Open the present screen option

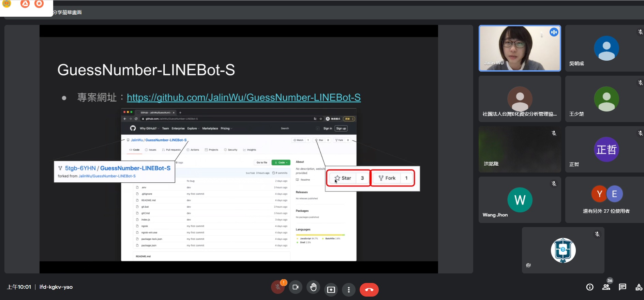point(331,289)
